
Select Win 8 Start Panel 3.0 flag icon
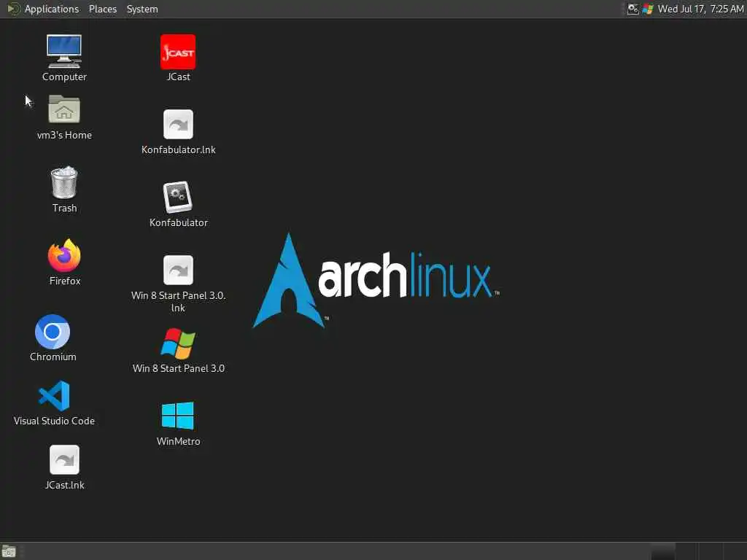click(178, 343)
